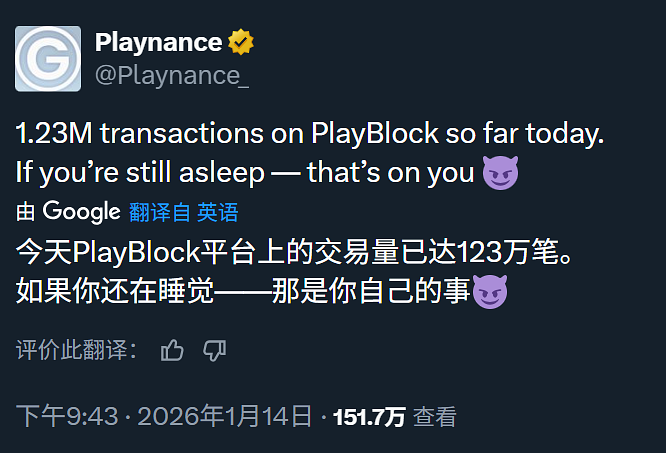
Task: Open the Playnance profile avatar
Action: click(47, 58)
